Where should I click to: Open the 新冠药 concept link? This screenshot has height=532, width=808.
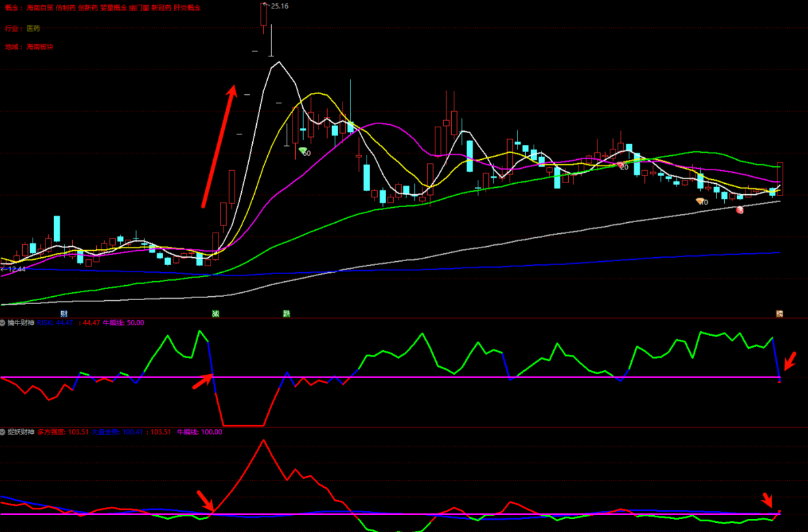pos(161,8)
